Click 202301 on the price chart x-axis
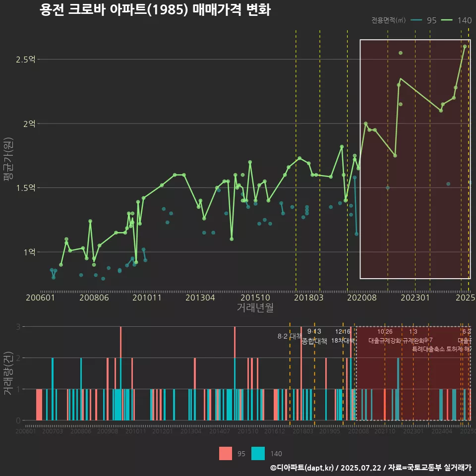Screen dimensions: 476x476 tap(416, 297)
